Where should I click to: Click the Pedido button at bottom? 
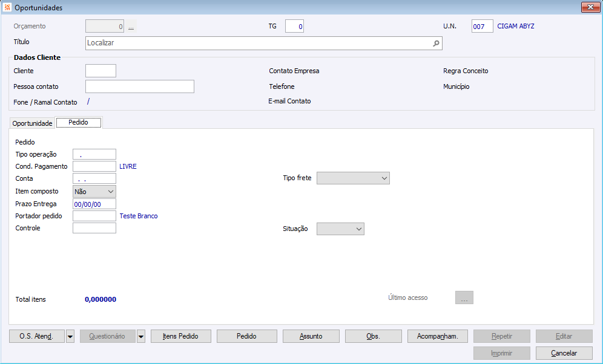coord(247,336)
